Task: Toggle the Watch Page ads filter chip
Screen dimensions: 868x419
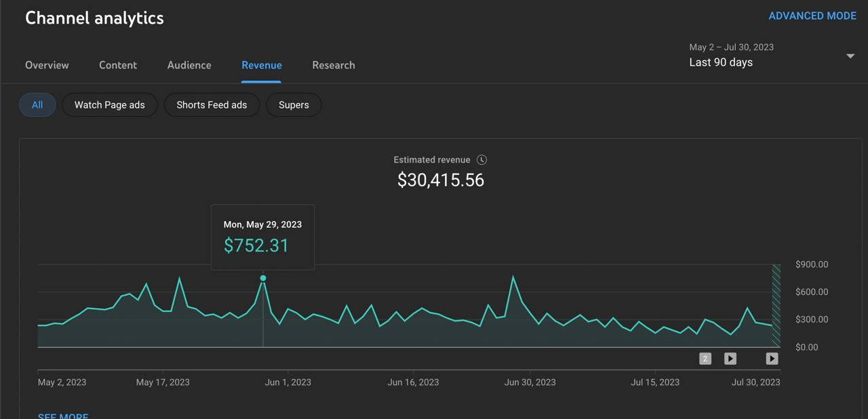Action: point(110,105)
